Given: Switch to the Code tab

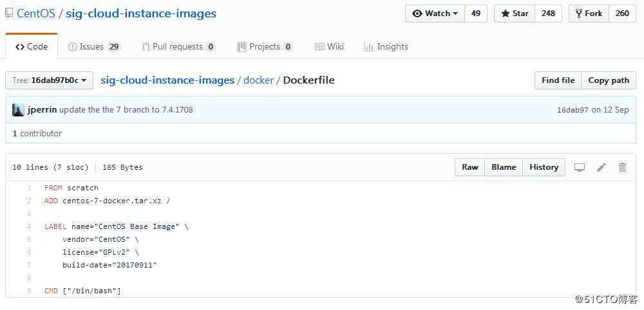Looking at the screenshot, I should tap(32, 47).
